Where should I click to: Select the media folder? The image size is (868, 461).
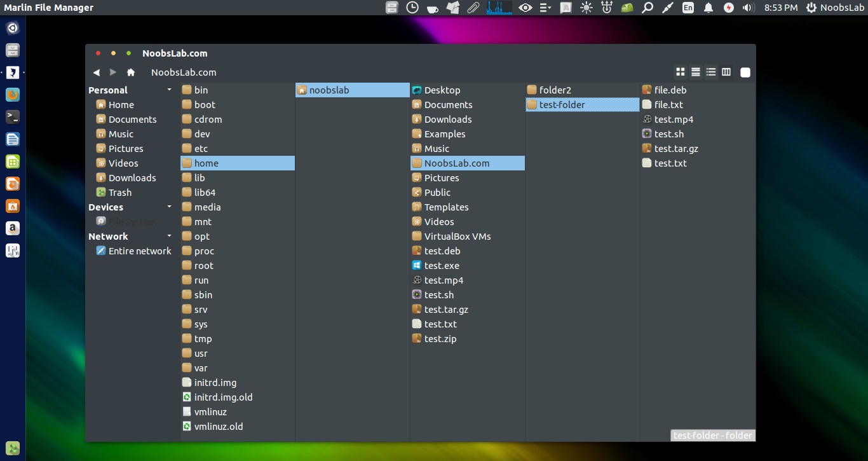[x=238, y=207]
